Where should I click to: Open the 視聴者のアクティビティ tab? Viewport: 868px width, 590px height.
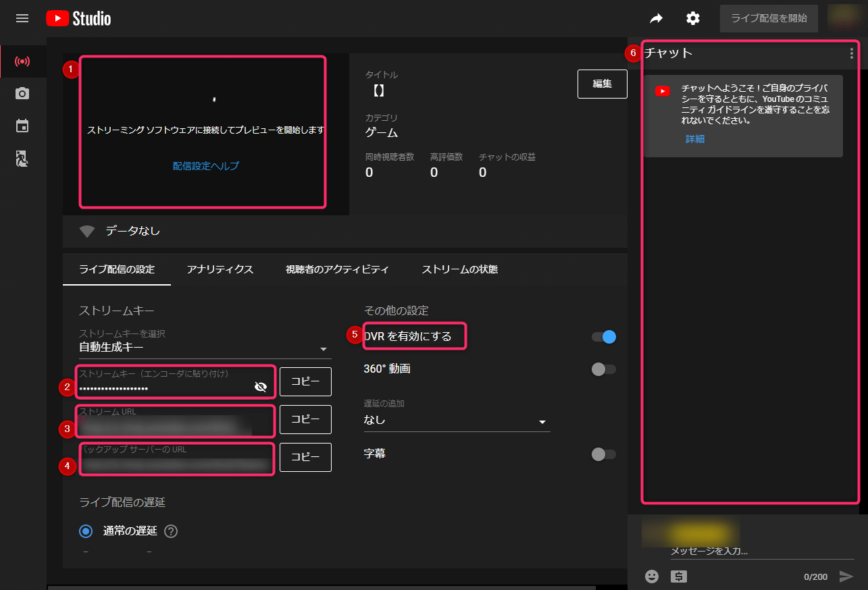pyautogui.click(x=337, y=269)
